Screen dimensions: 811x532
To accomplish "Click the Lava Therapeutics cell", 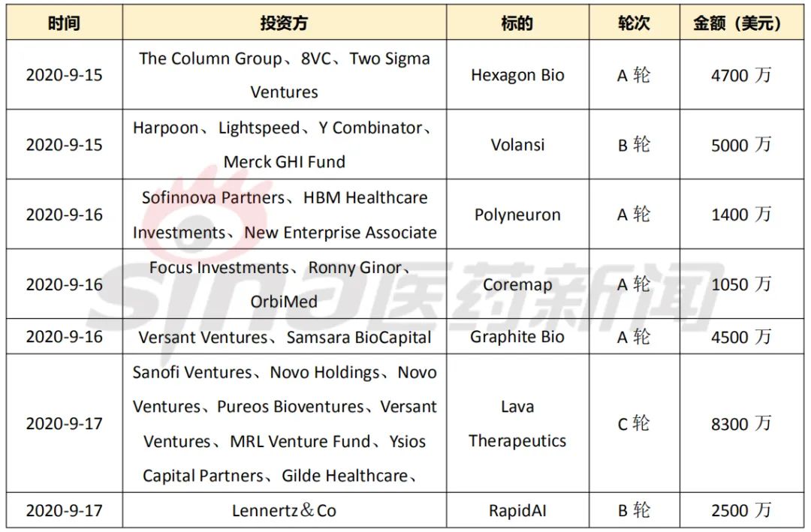I will [517, 423].
